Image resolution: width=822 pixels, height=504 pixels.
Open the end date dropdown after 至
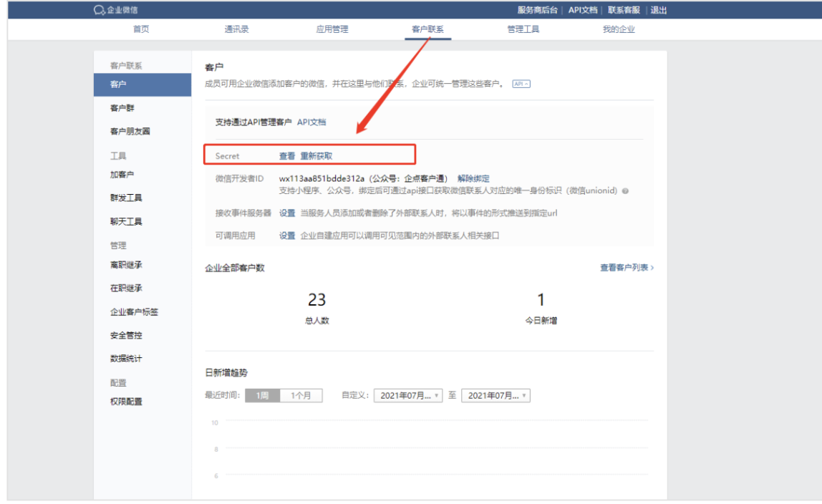tap(495, 396)
